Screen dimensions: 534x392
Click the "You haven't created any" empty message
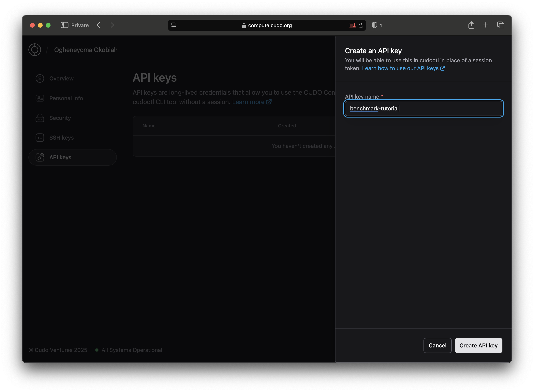click(x=303, y=146)
